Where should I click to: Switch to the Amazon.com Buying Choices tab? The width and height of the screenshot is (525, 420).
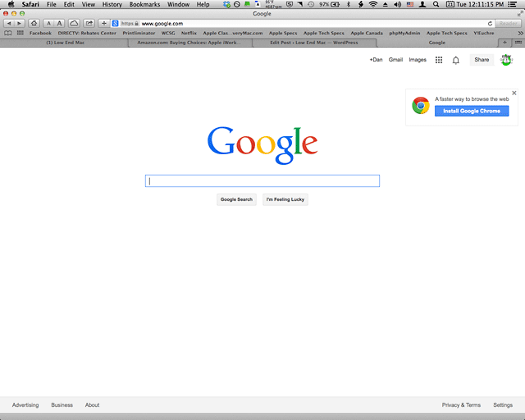[x=189, y=43]
